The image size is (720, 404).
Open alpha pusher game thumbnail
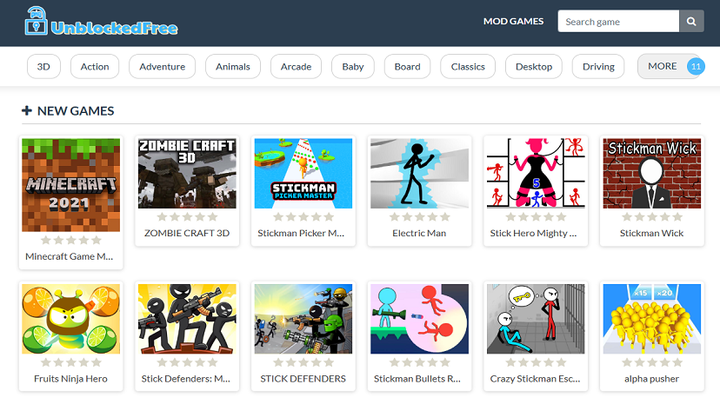650,319
